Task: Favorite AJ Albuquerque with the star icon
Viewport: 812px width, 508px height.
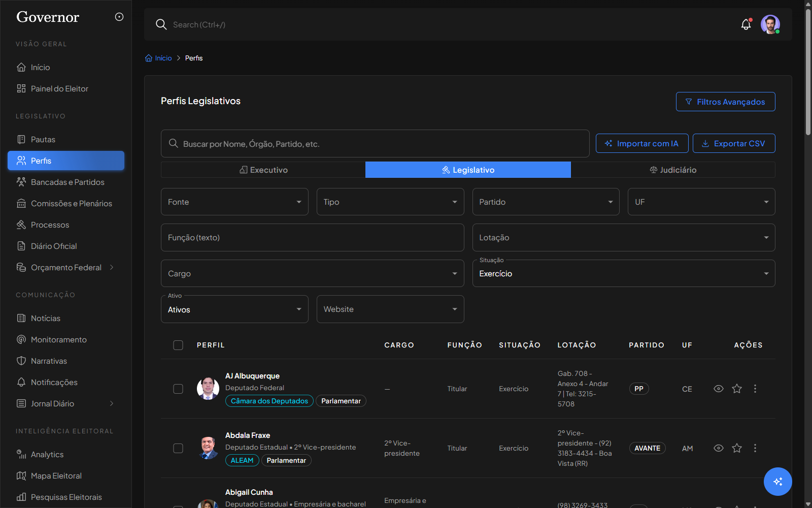Action: click(737, 389)
